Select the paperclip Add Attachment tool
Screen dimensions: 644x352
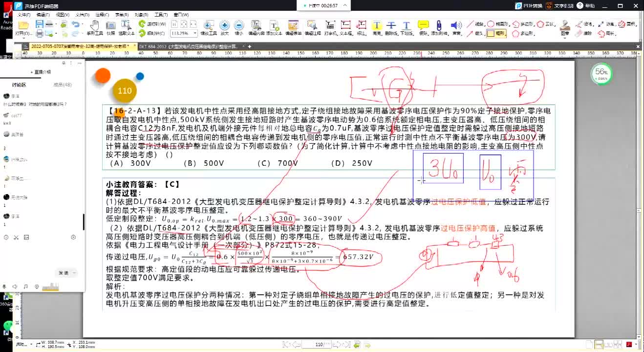pyautogui.click(x=439, y=27)
